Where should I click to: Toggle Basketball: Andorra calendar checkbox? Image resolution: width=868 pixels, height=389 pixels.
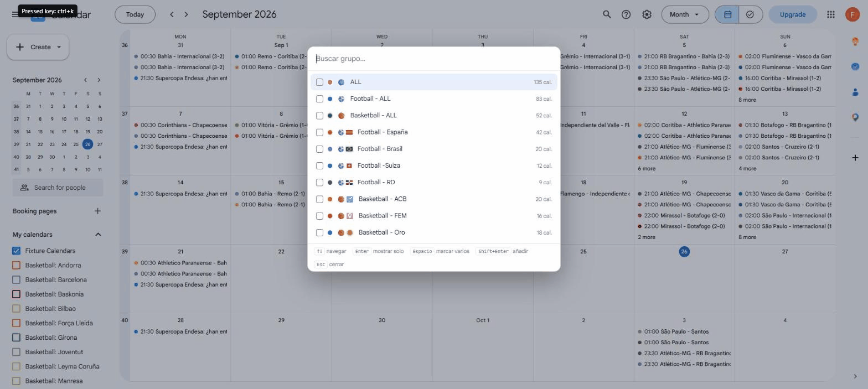[x=16, y=265]
